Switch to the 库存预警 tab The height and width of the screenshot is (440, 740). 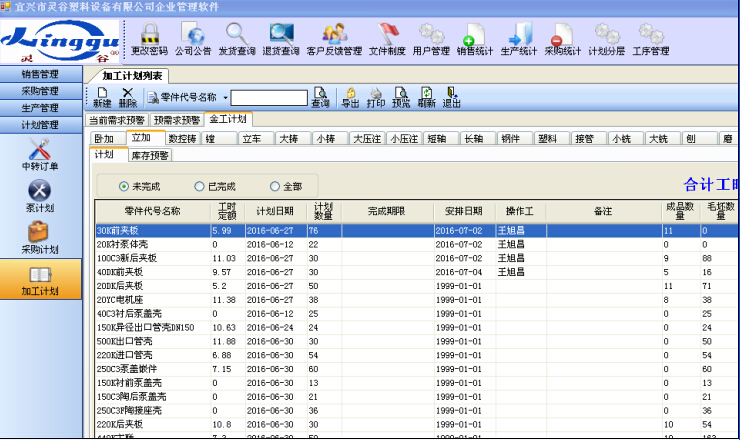pos(149,155)
